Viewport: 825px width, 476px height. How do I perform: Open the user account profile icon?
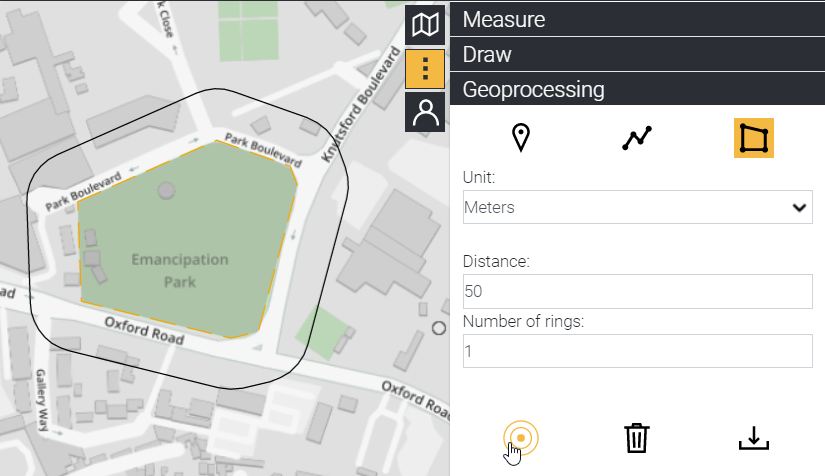(425, 113)
